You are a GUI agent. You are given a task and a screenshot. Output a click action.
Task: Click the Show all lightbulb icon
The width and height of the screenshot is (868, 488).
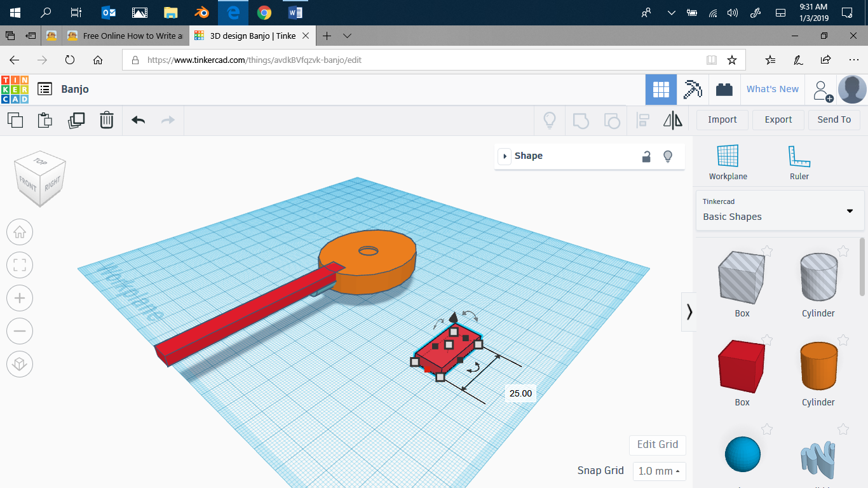click(550, 119)
